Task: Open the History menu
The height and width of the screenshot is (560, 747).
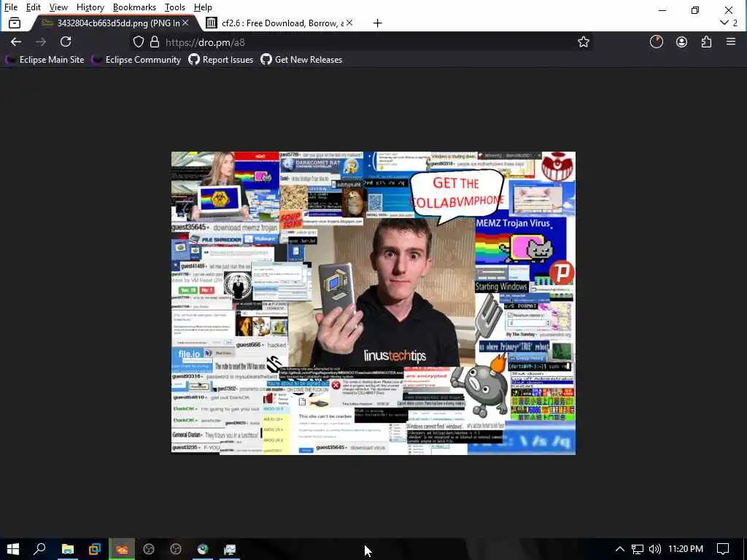Action: [x=90, y=7]
